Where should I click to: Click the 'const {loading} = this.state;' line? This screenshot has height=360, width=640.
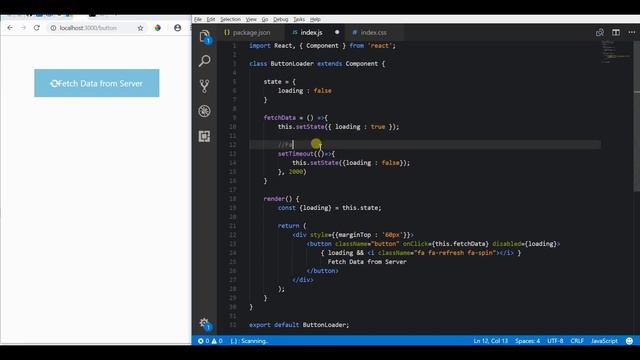coord(329,208)
